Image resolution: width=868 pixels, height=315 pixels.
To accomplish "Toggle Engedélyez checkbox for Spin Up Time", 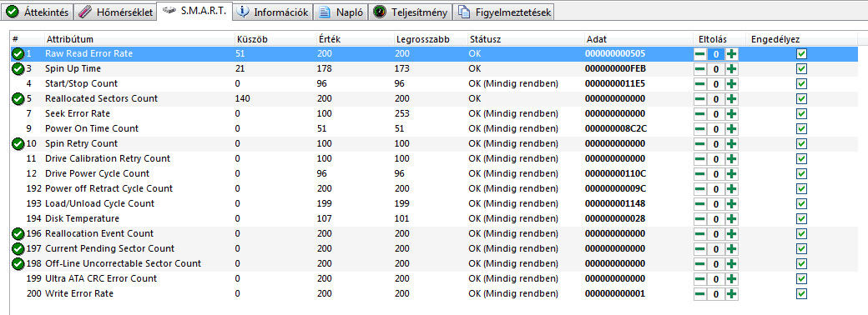I will coord(801,68).
